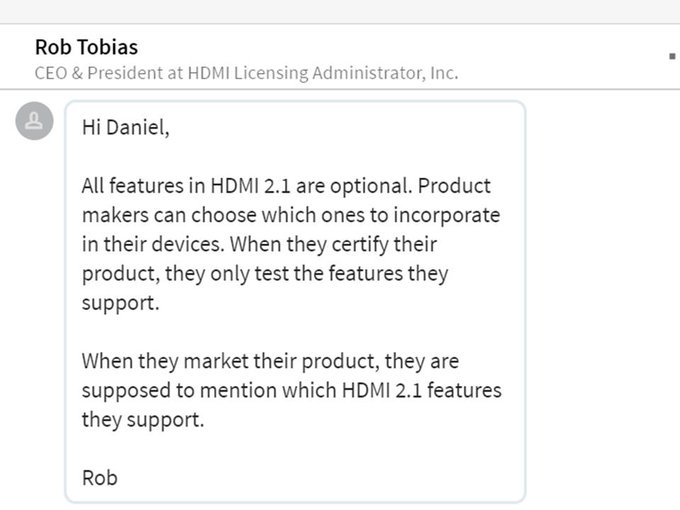Viewport: 680px width, 510px height.
Task: Click the "Product makers can choose" line
Action: [290, 216]
